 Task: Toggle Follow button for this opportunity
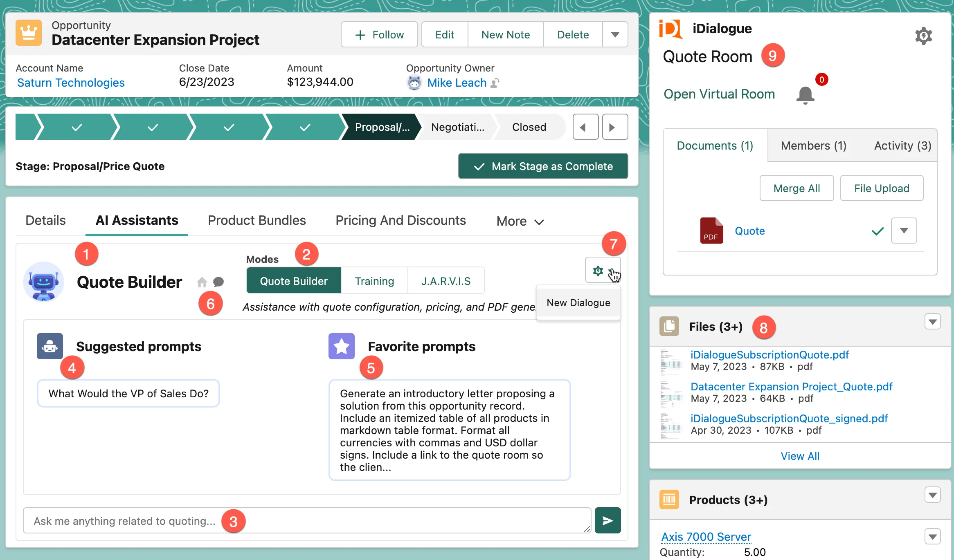click(378, 34)
